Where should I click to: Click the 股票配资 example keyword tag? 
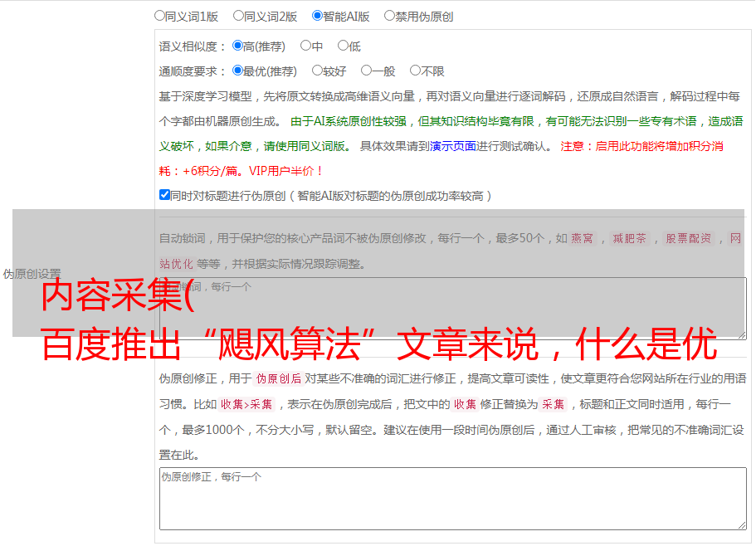[688, 239]
